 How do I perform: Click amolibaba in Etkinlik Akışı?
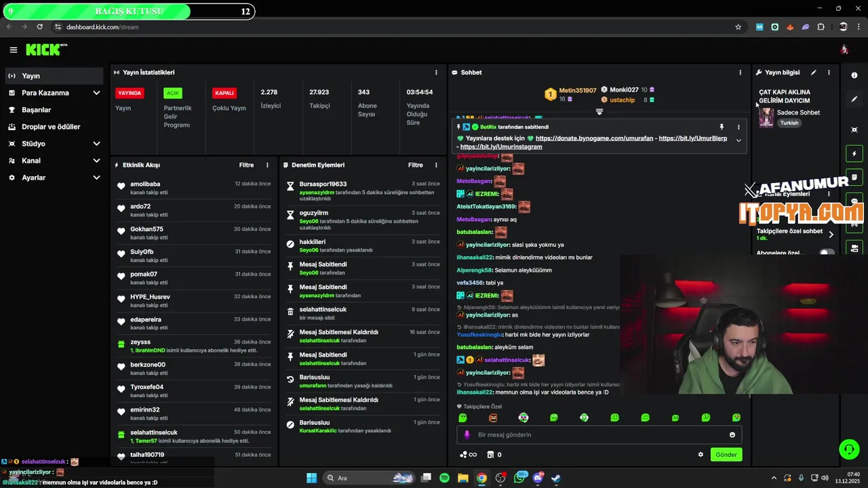tap(145, 184)
